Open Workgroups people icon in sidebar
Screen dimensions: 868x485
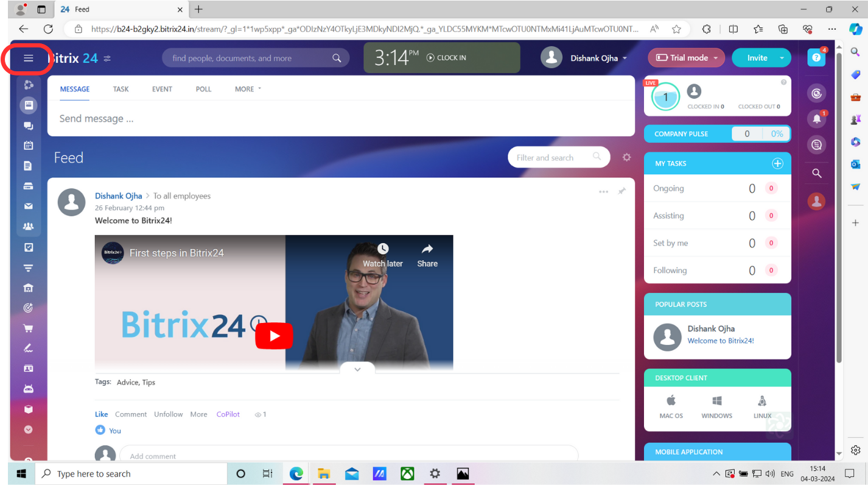coord(28,227)
